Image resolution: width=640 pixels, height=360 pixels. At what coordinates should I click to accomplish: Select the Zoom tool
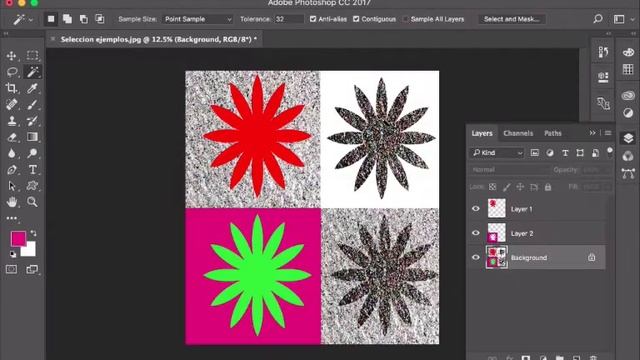(x=32, y=202)
